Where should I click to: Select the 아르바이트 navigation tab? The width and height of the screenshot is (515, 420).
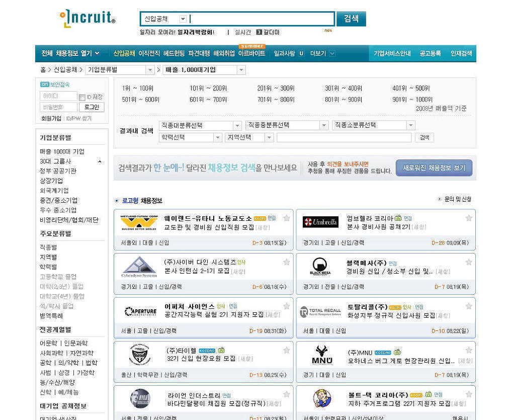252,53
